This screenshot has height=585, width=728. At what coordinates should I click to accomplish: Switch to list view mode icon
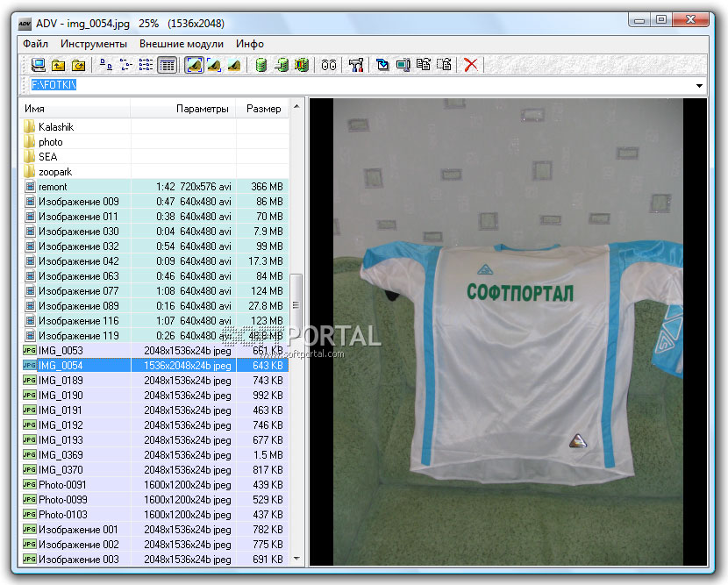point(146,65)
